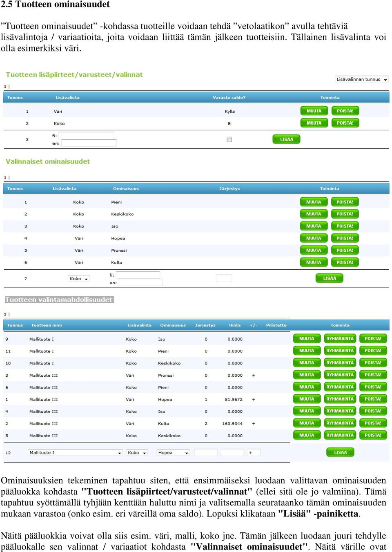The height and width of the screenshot is (552, 392).
Task: Click the Hinta column header
Action: pos(235,326)
